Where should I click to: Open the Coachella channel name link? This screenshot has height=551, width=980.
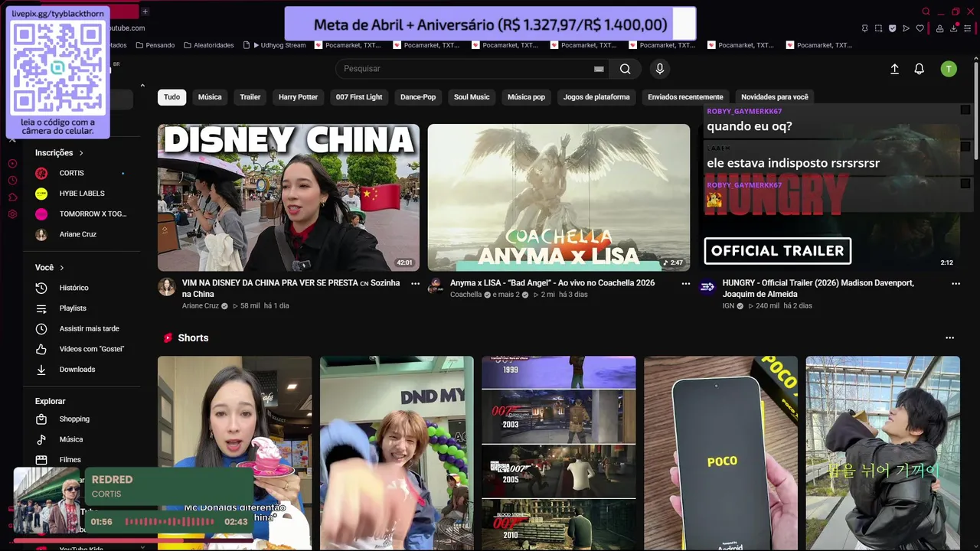coord(465,295)
